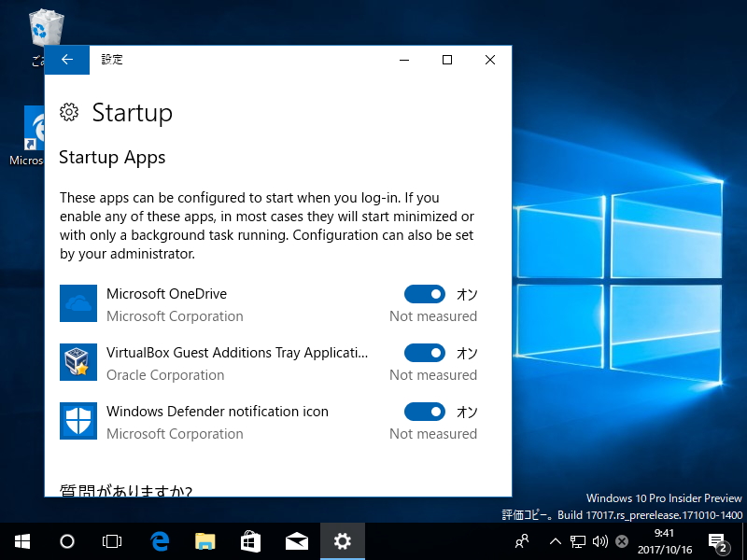Expand hidden system tray icons chevron
Screen dimensions: 747x560
coord(555,541)
